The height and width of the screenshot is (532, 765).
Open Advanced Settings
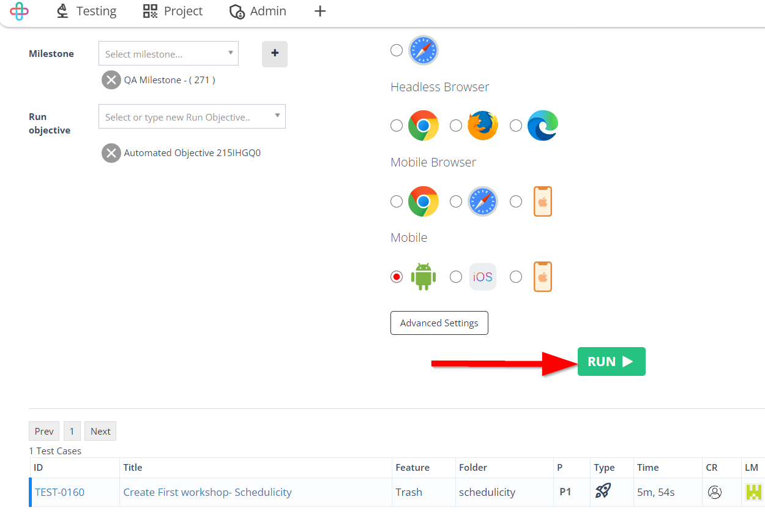pos(439,323)
